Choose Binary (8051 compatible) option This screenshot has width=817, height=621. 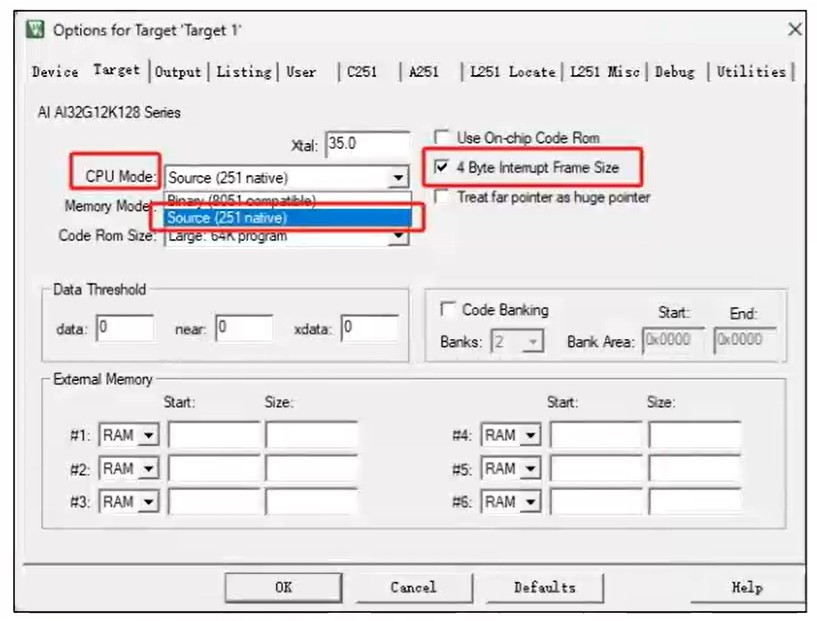coord(240,201)
